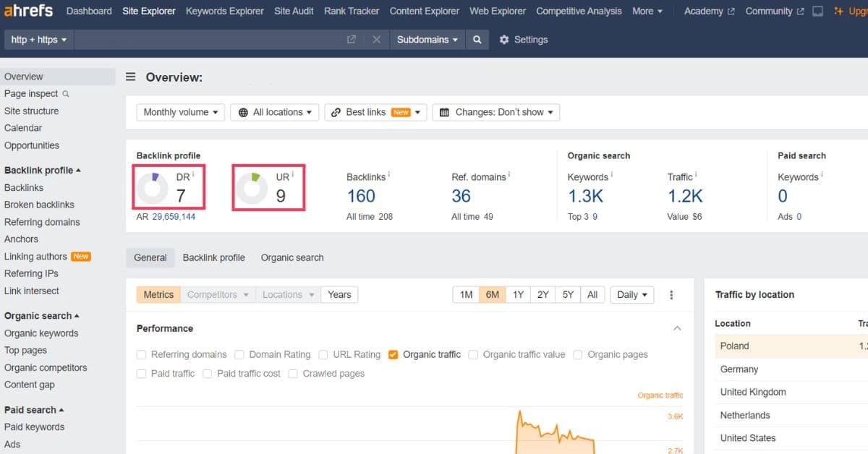Select the 1Y time range button

pos(518,295)
